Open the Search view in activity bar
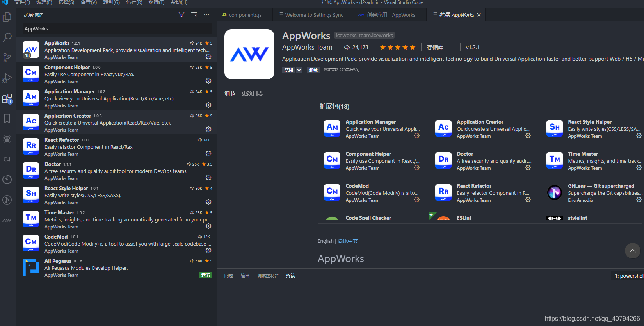The image size is (644, 326). (x=7, y=37)
